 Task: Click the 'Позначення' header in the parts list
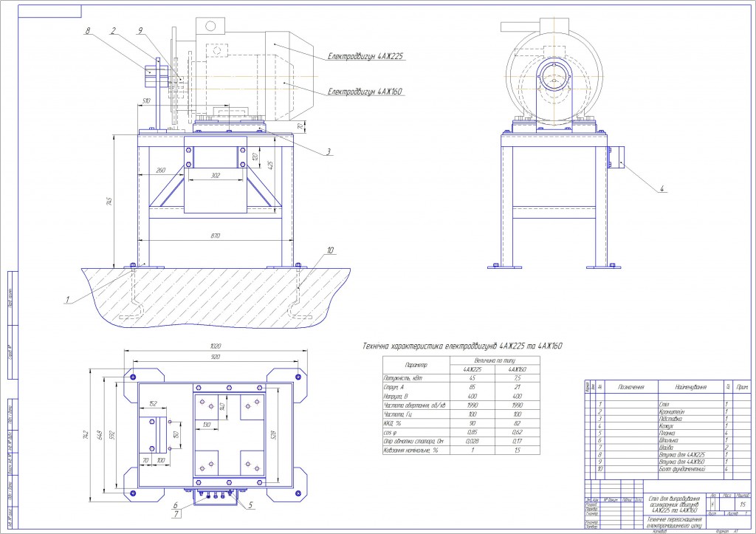pyautogui.click(x=631, y=387)
